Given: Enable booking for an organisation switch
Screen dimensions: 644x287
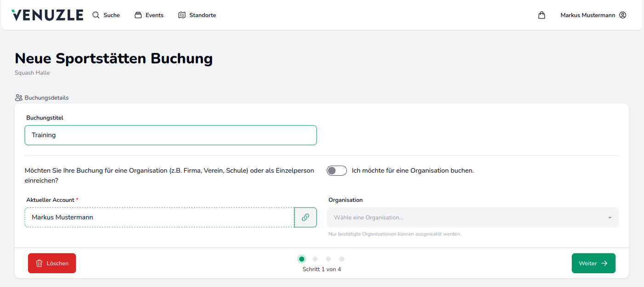Looking at the screenshot, I should coord(337,171).
